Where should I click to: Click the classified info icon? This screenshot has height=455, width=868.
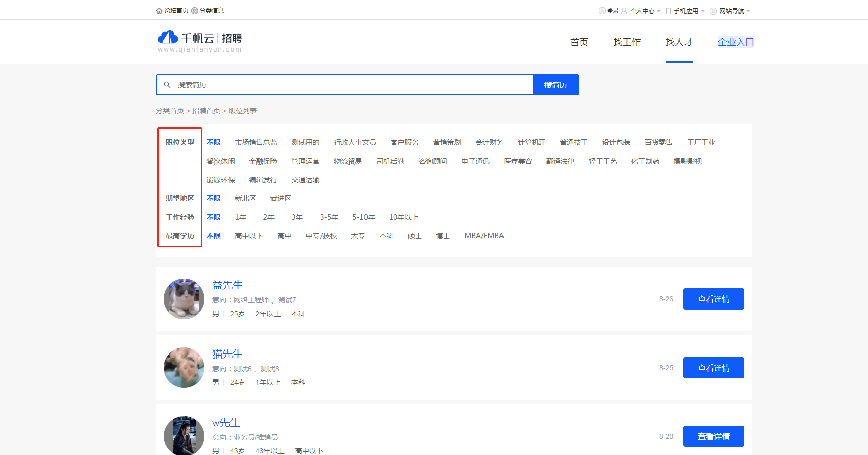(x=195, y=11)
